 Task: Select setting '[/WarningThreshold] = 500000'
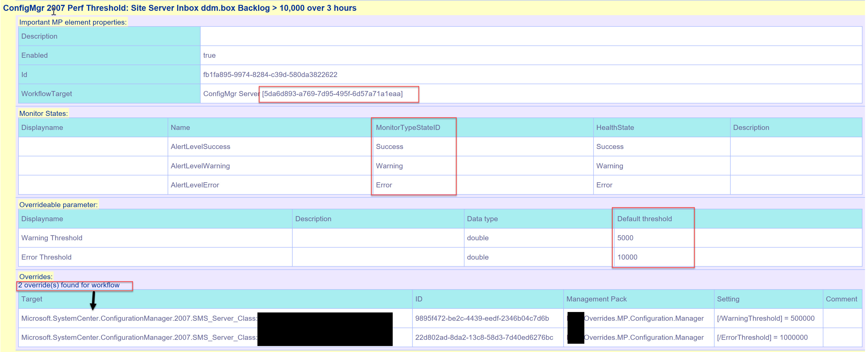point(766,318)
